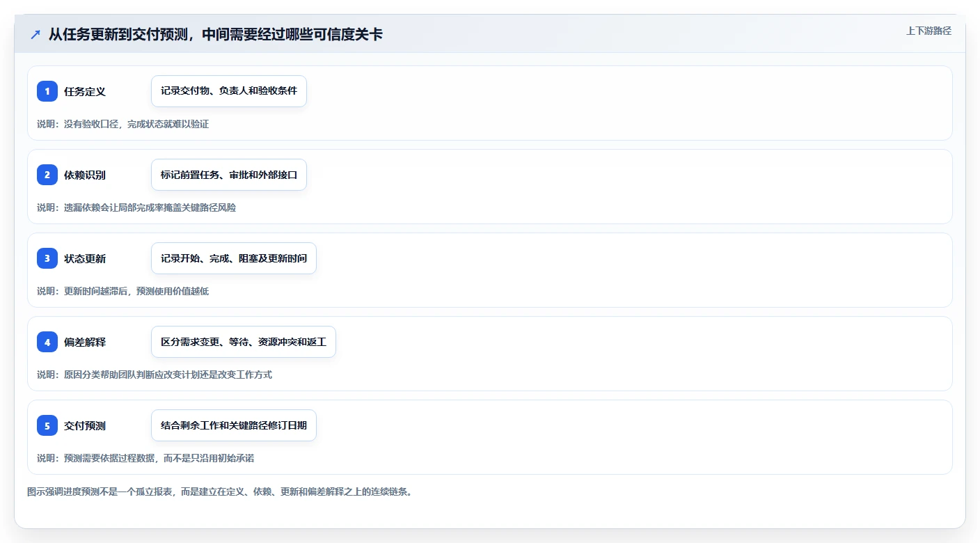Image resolution: width=980 pixels, height=543 pixels.
Task: Click the footer caption 图示强调进度预测
Action: pyautogui.click(x=220, y=491)
